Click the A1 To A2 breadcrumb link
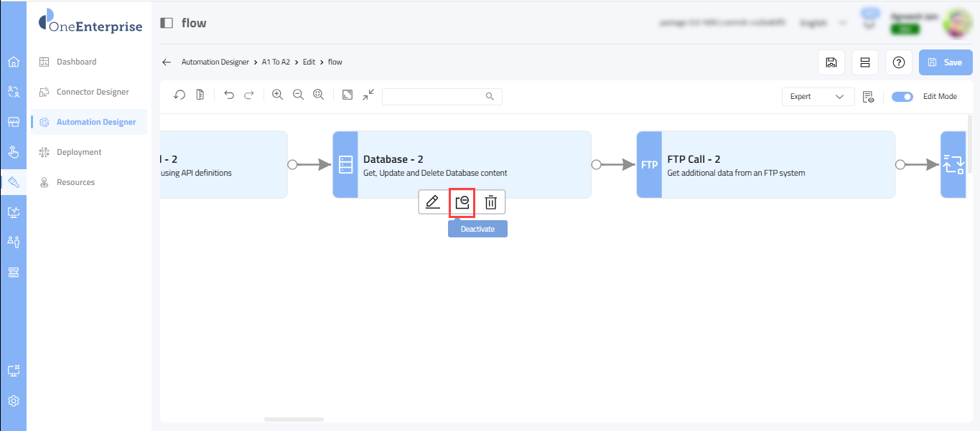 pyautogui.click(x=276, y=62)
